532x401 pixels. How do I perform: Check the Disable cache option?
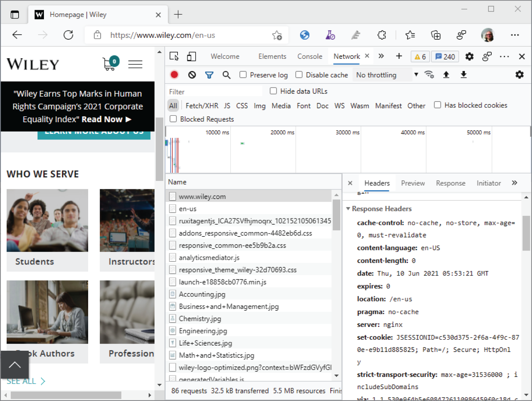coord(299,75)
